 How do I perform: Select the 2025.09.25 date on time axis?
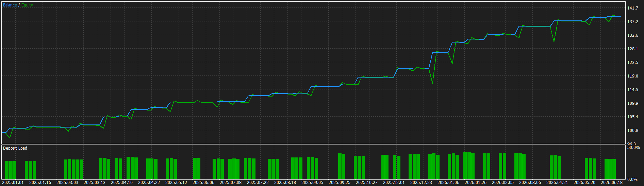(x=340, y=183)
